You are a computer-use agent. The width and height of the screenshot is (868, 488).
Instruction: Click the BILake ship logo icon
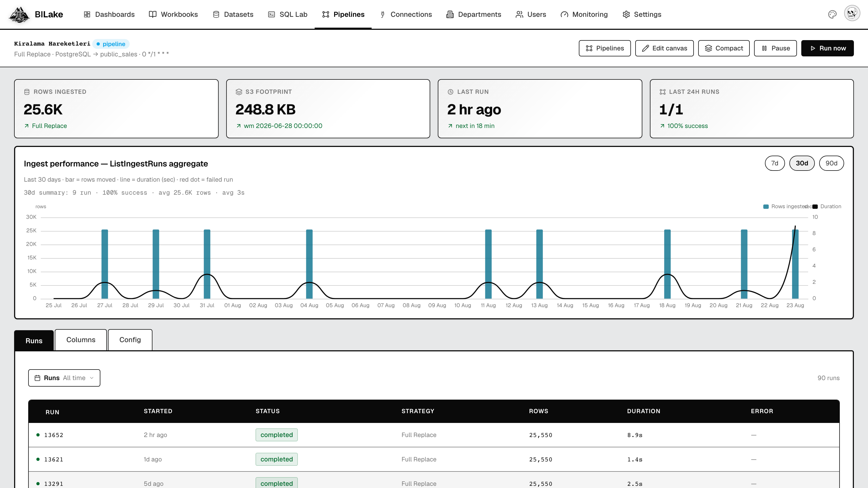tap(19, 14)
